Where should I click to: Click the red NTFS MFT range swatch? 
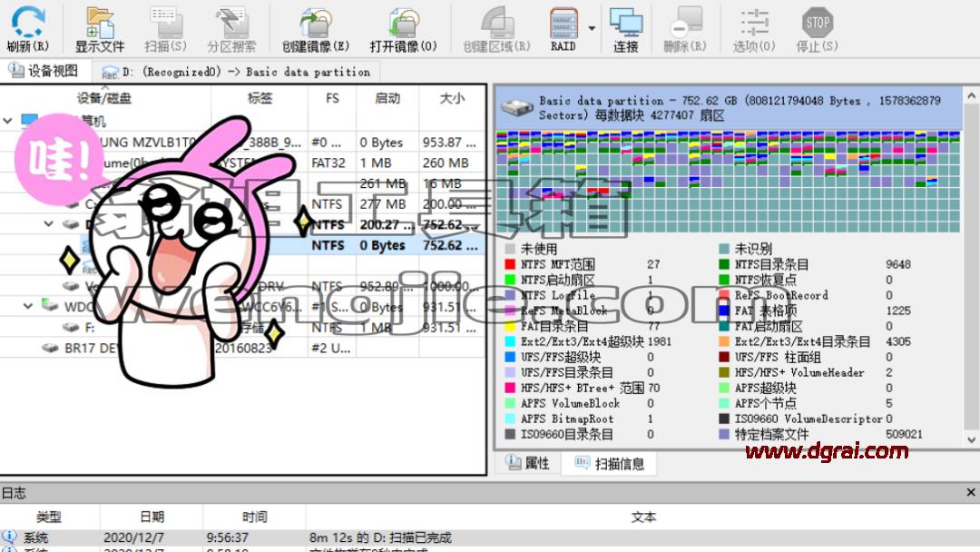point(510,264)
